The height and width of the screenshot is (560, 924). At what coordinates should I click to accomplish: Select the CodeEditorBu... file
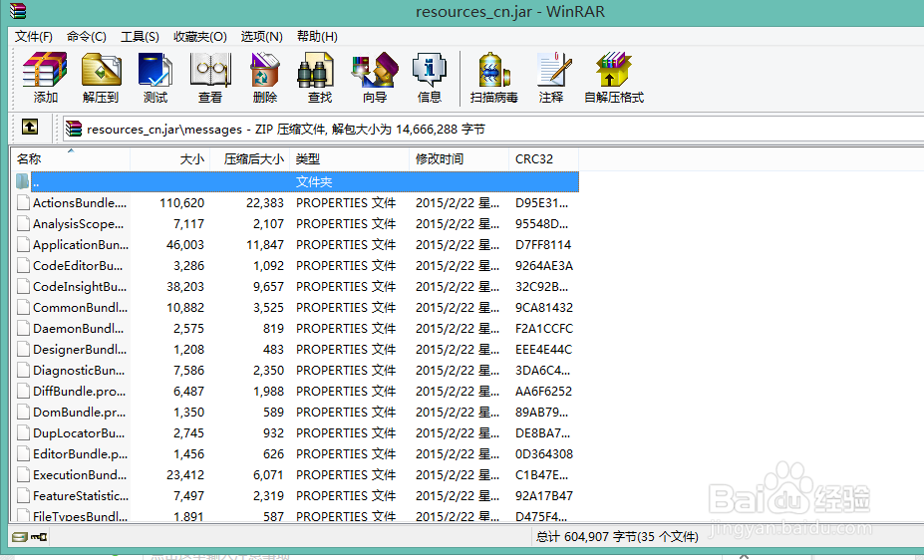click(78, 266)
